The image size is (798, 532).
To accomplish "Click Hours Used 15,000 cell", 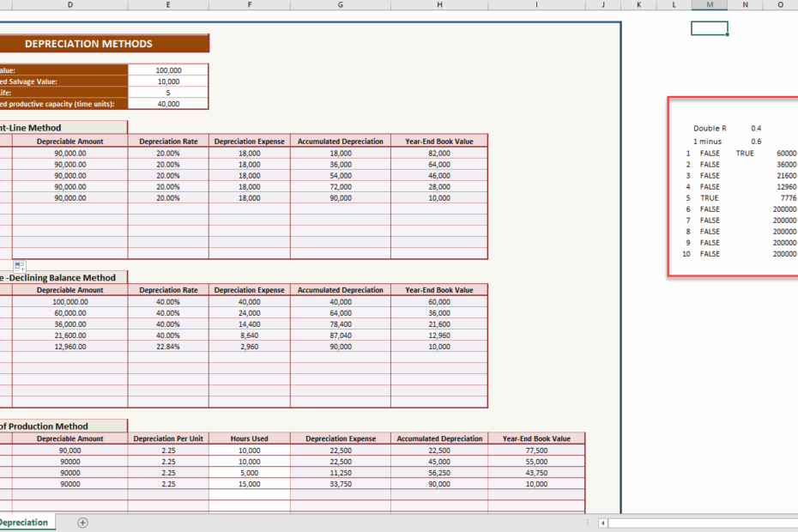I will click(250, 484).
